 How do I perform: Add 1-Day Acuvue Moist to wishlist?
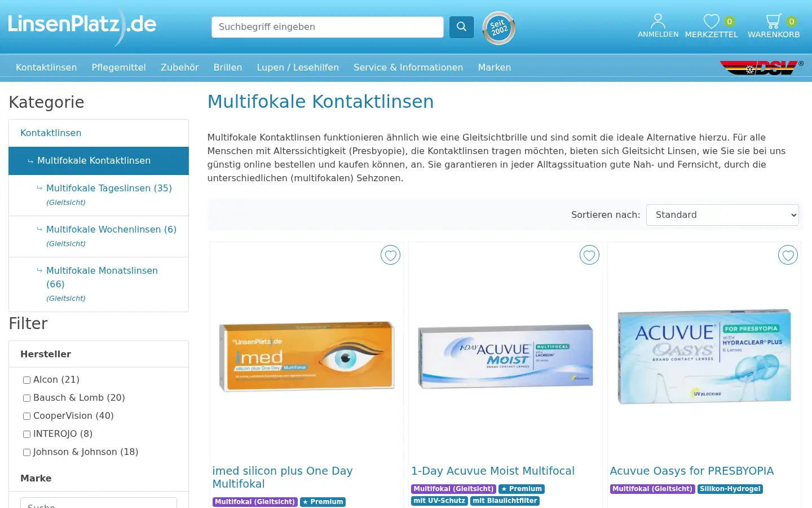pos(589,255)
